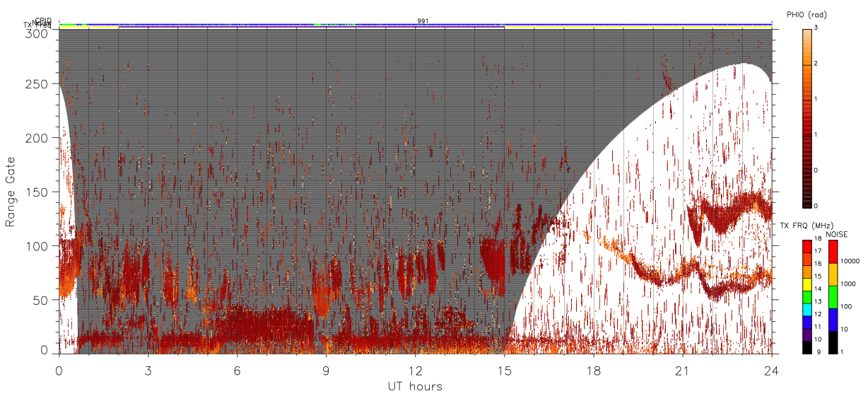Click the 2 label on PHI0 colorbar
Image resolution: width=868 pixels, height=401 pixels.
[x=816, y=64]
